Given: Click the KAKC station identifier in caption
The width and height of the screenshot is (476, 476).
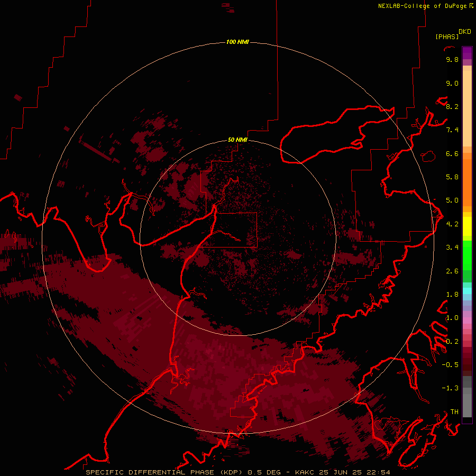Looking at the screenshot, I should click(x=305, y=472).
